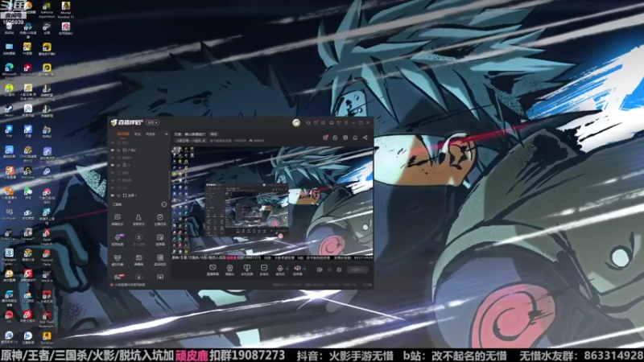This screenshot has width=644, height=362.
Task: Click the speaker icon in the bottom toolbar
Action: pyautogui.click(x=297, y=269)
